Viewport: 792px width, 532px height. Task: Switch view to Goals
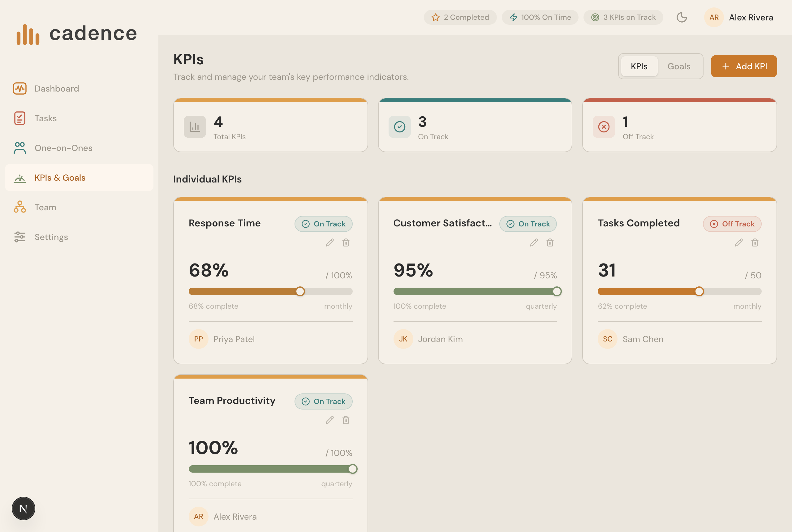pyautogui.click(x=679, y=66)
